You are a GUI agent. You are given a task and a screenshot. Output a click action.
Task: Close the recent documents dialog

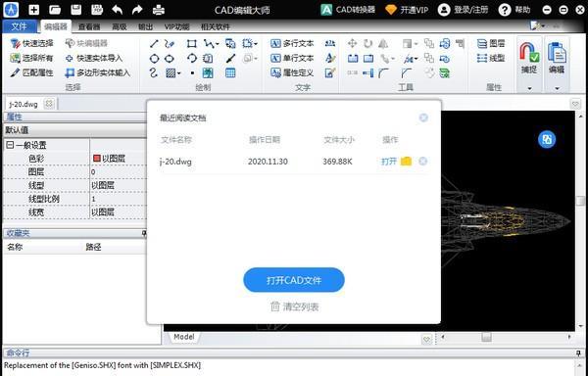point(423,117)
